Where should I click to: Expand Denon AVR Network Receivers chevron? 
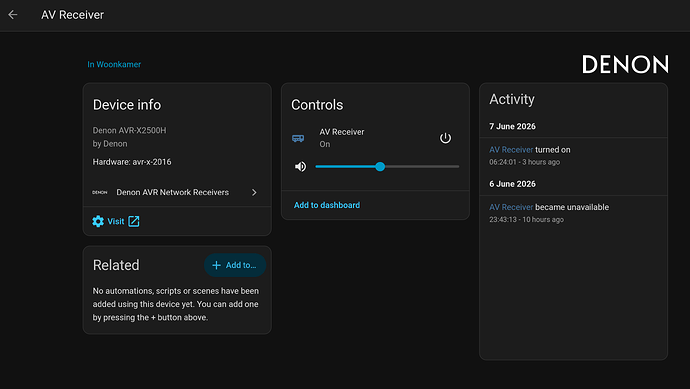[x=254, y=192]
